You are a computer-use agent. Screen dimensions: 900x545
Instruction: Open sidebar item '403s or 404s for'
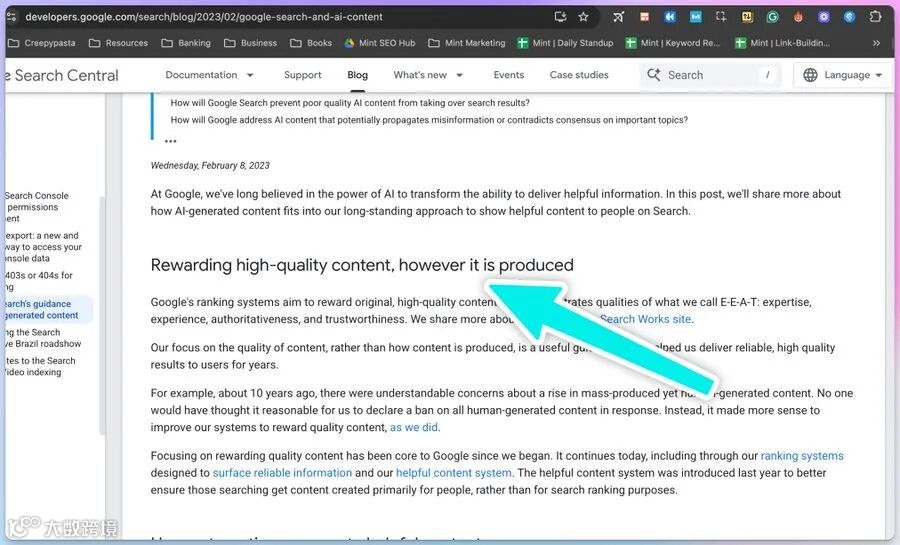tap(39, 281)
